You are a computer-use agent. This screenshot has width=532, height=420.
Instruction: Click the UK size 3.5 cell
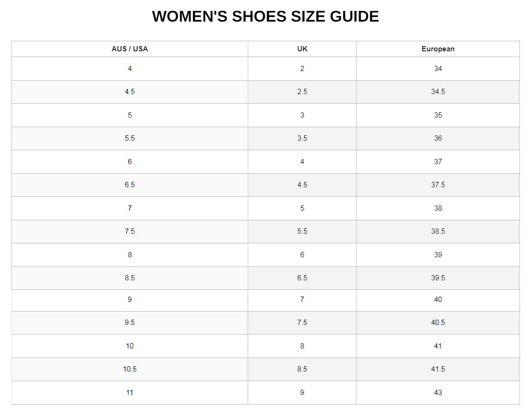pyautogui.click(x=302, y=138)
